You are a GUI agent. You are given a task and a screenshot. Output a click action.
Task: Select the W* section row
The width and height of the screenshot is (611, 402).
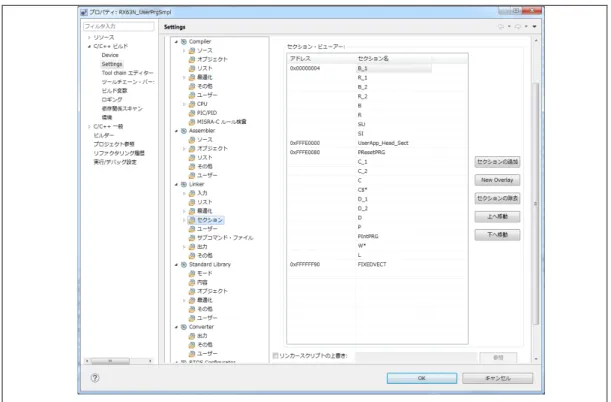pyautogui.click(x=362, y=246)
